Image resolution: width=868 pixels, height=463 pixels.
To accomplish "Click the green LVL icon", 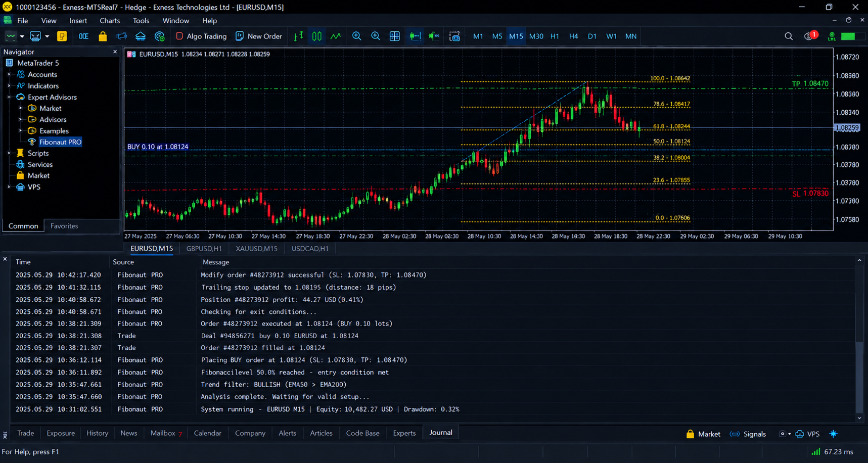I will point(832,36).
